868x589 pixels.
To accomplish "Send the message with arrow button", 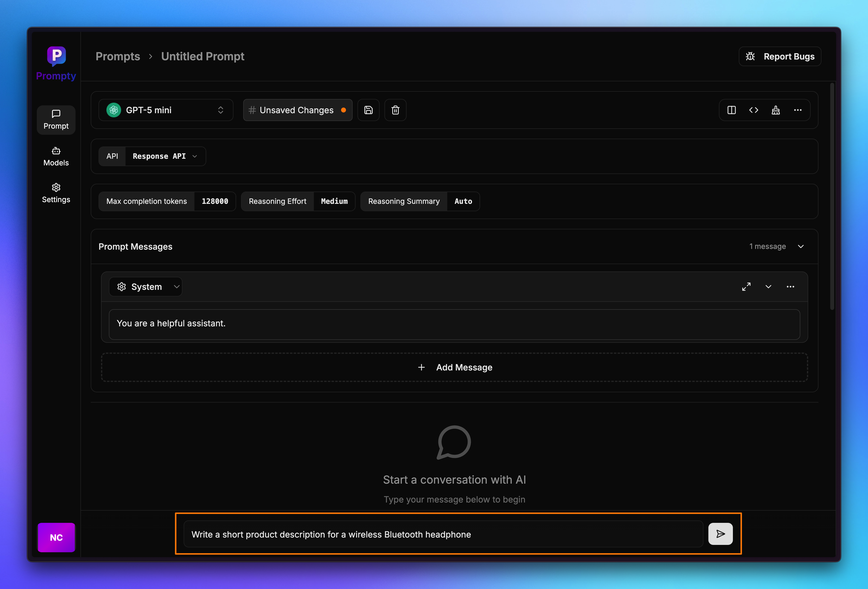I will pos(720,534).
